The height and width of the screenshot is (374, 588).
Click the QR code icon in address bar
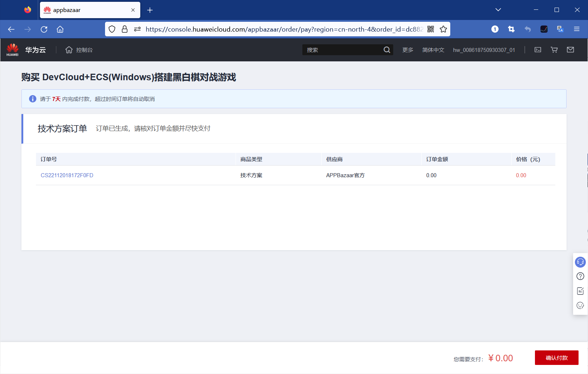[x=430, y=29]
